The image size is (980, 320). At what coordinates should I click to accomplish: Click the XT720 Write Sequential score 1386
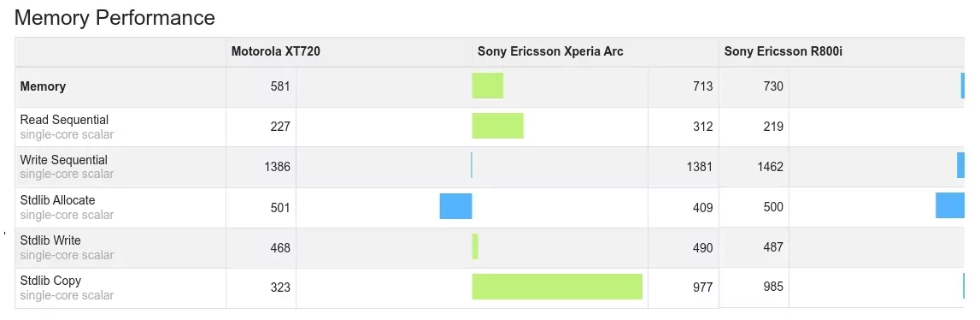[x=278, y=167]
